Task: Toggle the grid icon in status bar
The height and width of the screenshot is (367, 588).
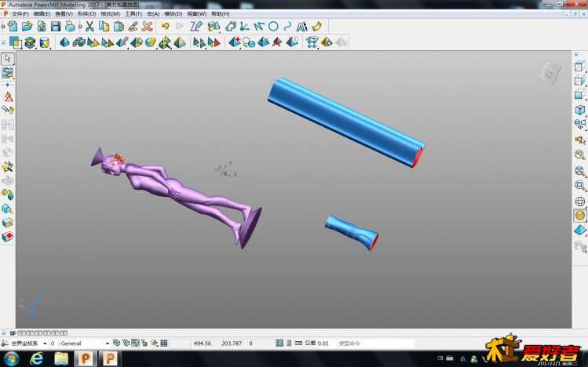Action: click(164, 343)
